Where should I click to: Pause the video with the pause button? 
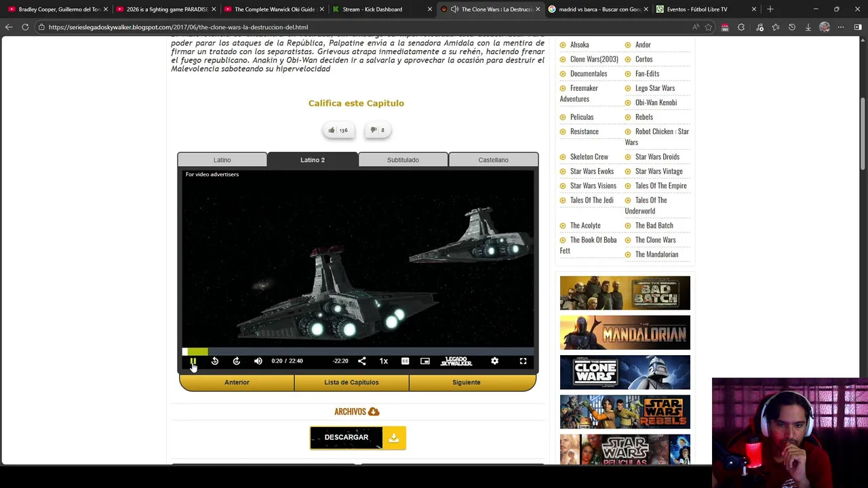coord(193,361)
